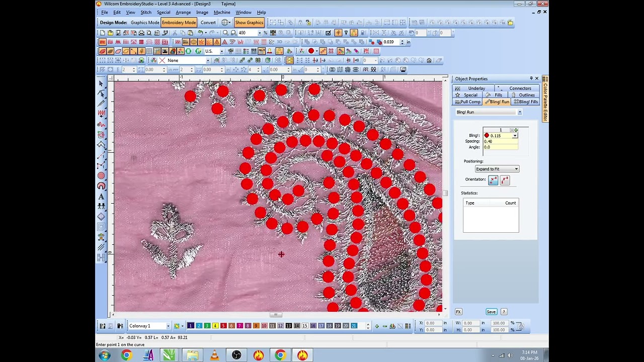Viewport: 644px width, 362px height.
Task: Click Save in Object Properties
Action: [491, 312]
